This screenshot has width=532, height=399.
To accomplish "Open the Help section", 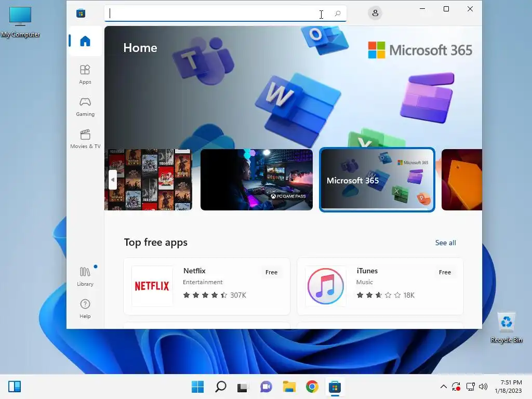I will click(85, 309).
